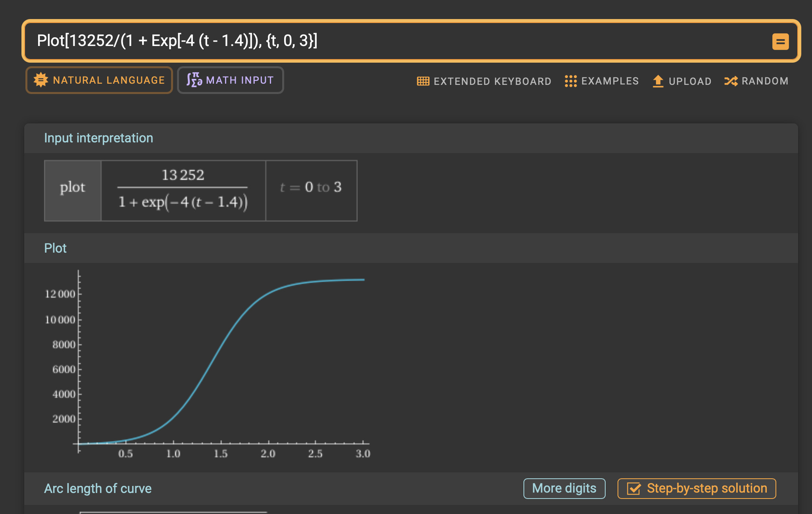Click the Arc length of curve heading
812x514 pixels.
coord(98,489)
